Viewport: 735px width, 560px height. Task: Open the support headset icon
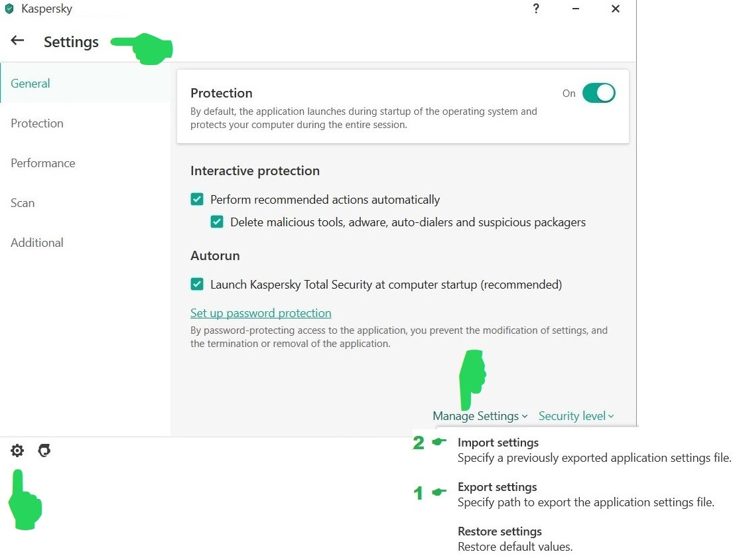pyautogui.click(x=44, y=451)
